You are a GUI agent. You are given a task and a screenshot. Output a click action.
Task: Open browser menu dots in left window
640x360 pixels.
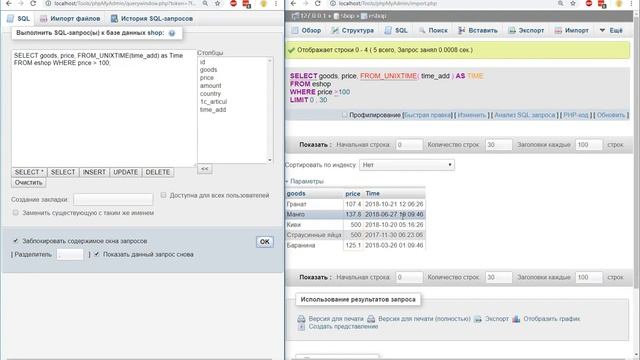pyautogui.click(x=276, y=3)
